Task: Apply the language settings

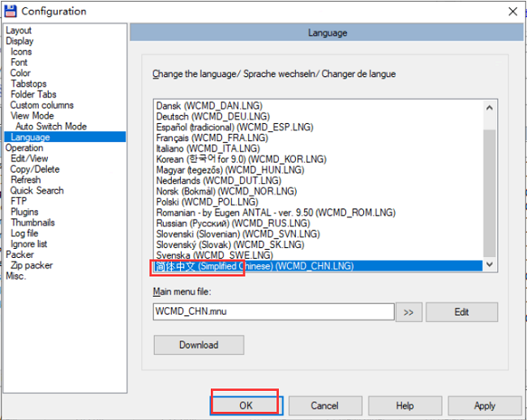Action: (484, 405)
